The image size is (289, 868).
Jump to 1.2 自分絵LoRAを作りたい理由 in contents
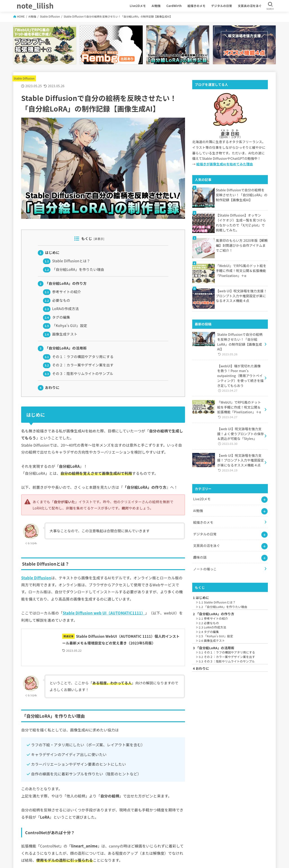[78, 270]
